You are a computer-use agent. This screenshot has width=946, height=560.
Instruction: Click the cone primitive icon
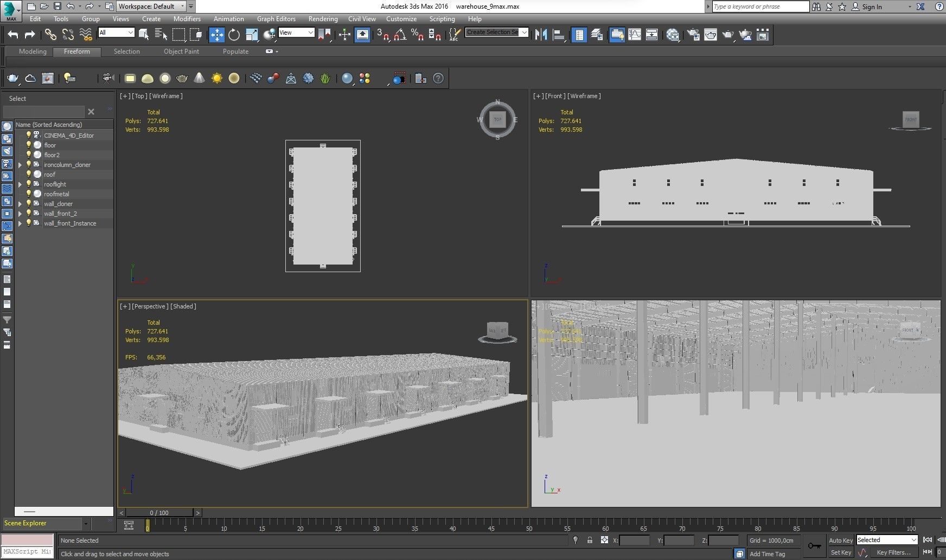[199, 79]
